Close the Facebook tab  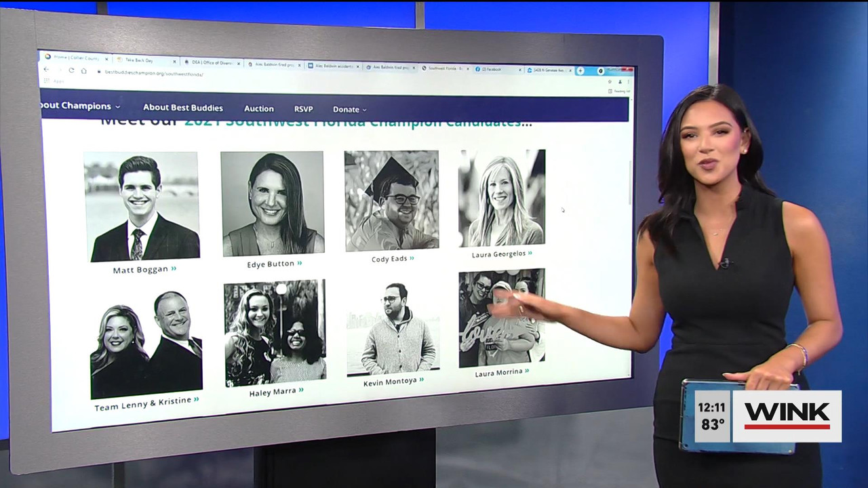point(520,69)
